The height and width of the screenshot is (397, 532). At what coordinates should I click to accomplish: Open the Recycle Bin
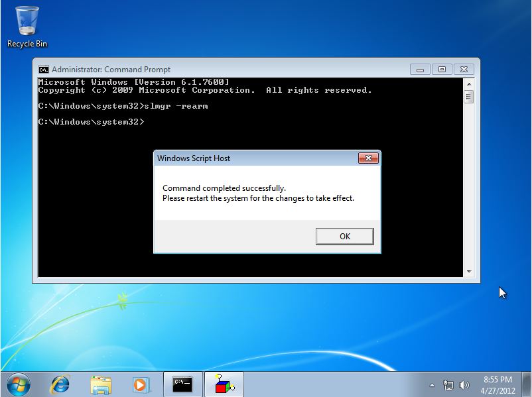pyautogui.click(x=27, y=20)
